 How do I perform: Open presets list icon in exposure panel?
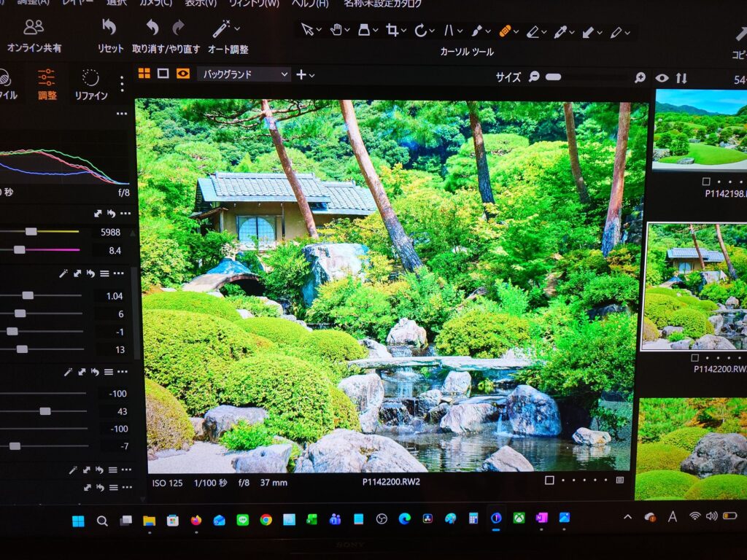pos(104,273)
